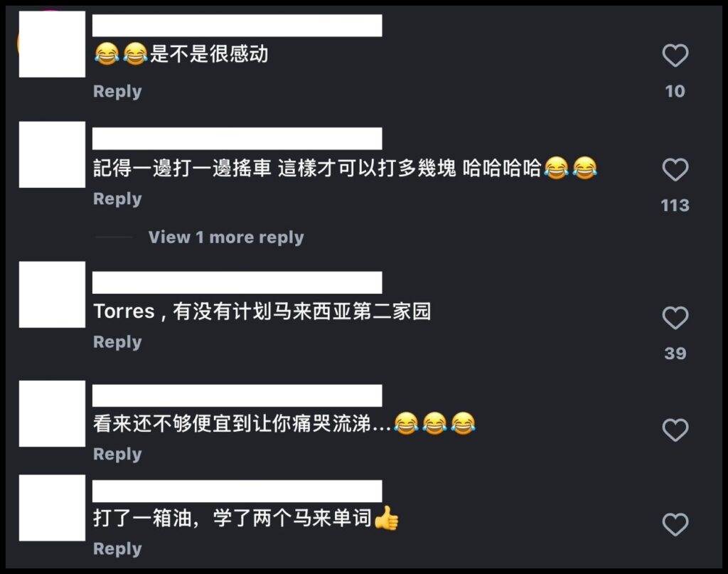The image size is (728, 574).
Task: Open username above Torres comment
Action: [x=237, y=282]
